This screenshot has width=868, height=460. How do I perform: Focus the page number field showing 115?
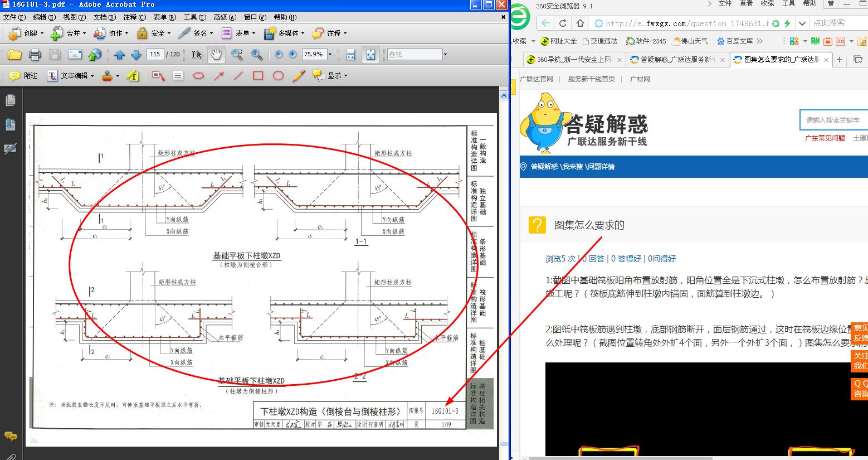155,55
